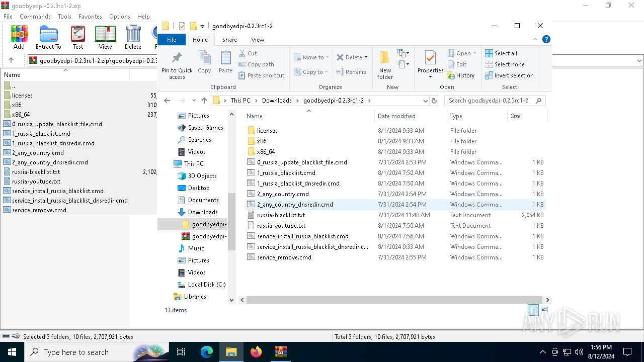The height and width of the screenshot is (362, 644).
Task: Open recent locations dropdown beside Forward
Action: click(x=194, y=101)
